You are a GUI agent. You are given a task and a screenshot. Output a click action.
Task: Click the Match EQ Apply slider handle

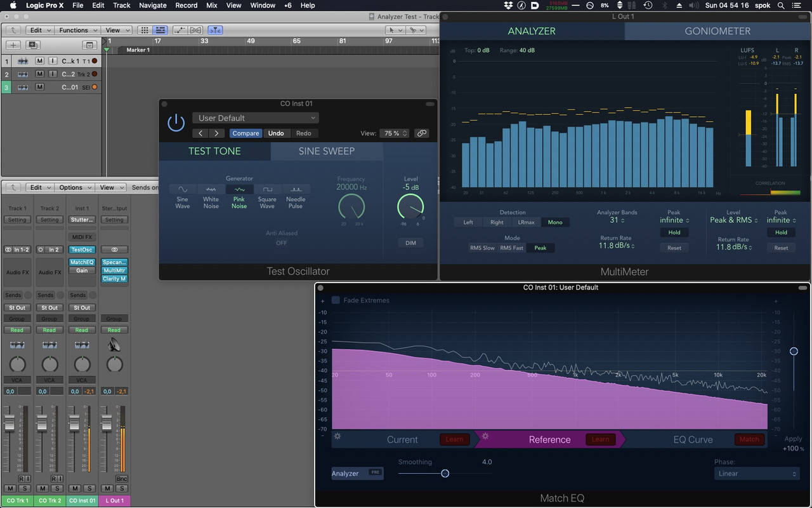pos(794,351)
